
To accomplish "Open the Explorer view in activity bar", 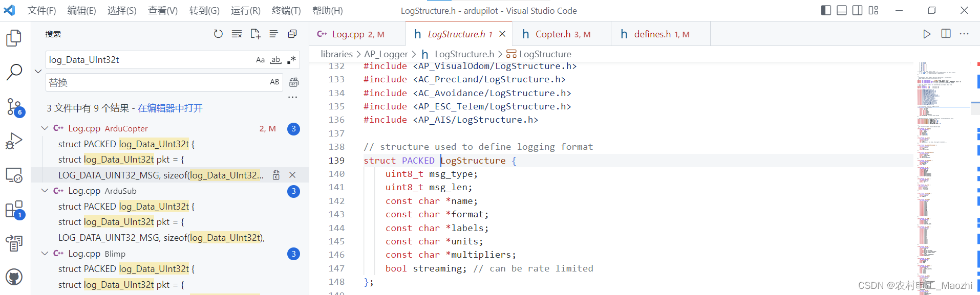I will (14, 38).
